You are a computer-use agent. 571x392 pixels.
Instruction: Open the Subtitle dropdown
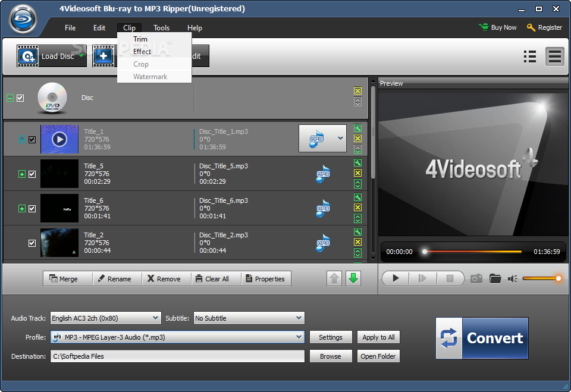pyautogui.click(x=299, y=318)
